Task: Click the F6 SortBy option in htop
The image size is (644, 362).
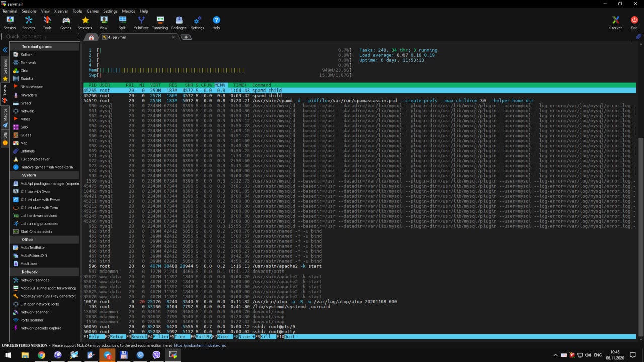Action: coord(201,337)
